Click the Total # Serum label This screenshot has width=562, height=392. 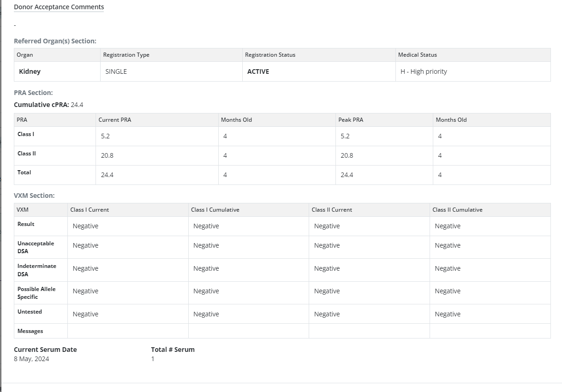173,350
